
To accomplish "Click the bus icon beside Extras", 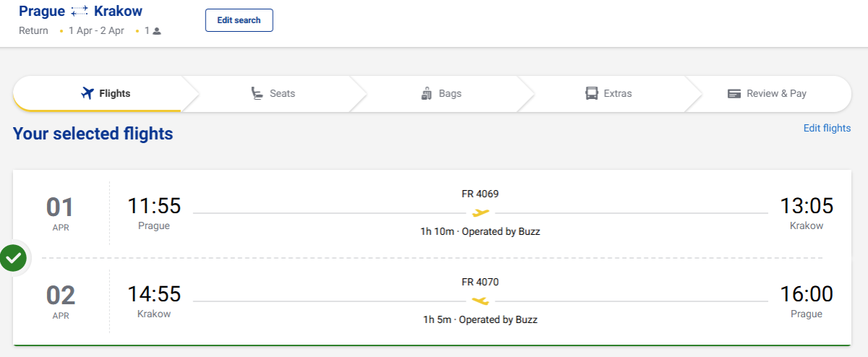I will pyautogui.click(x=592, y=93).
